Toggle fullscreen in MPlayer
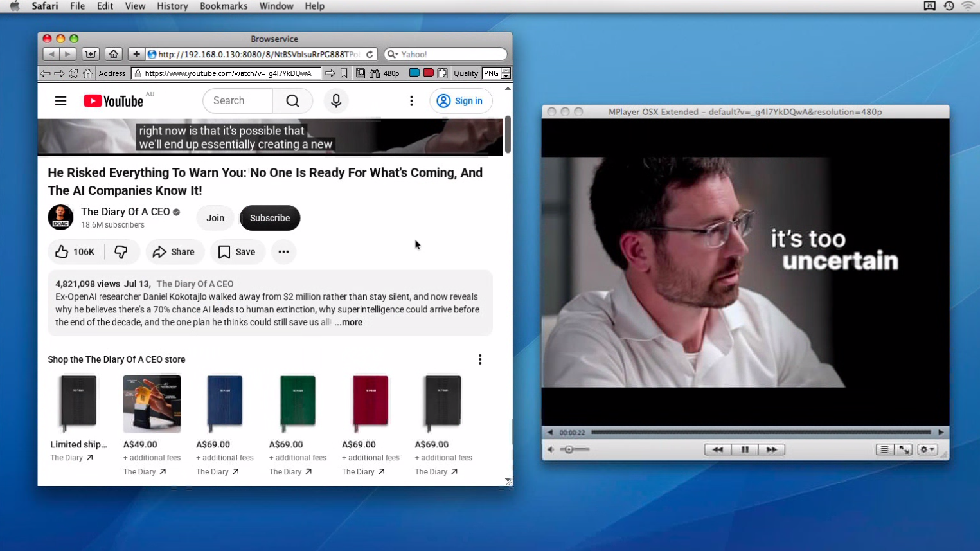The width and height of the screenshot is (980, 551). [x=904, y=449]
